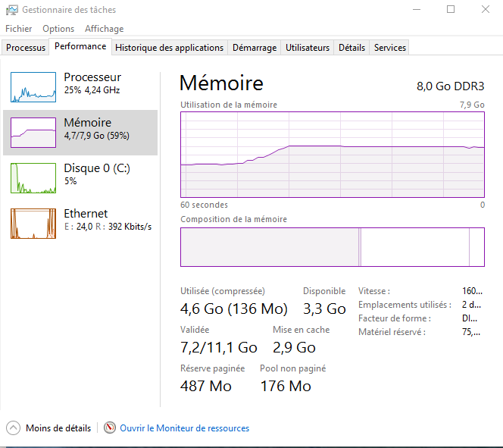Screen dimensions: 503x448
Task: Open Ouvrir le Moniteur de ressources link
Action: tap(184, 428)
